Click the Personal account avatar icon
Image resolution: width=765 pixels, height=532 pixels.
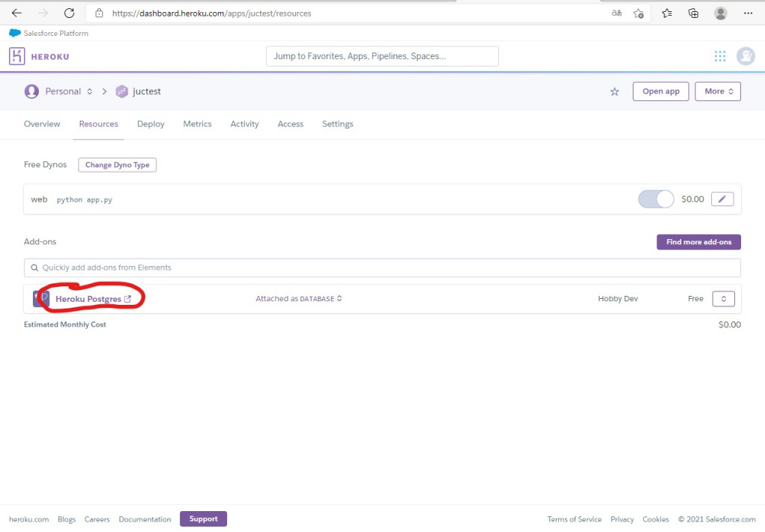tap(31, 91)
